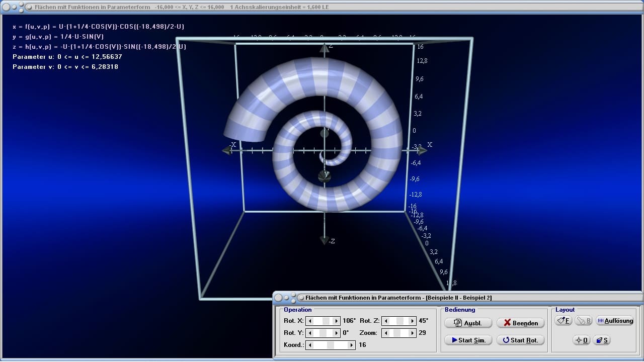Open the F color layout option
Viewport: 644px width, 362px height.
(x=563, y=321)
